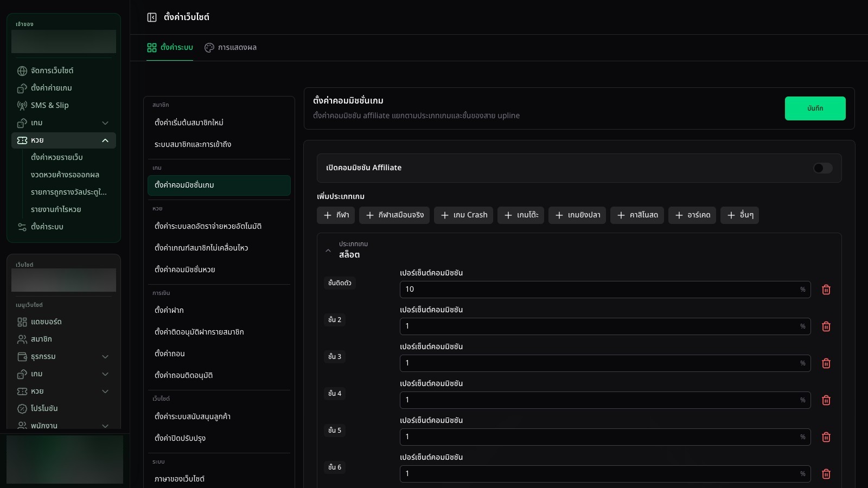Open ภาษาของเว็บไซต์ settings
868x488 pixels.
tap(219, 479)
